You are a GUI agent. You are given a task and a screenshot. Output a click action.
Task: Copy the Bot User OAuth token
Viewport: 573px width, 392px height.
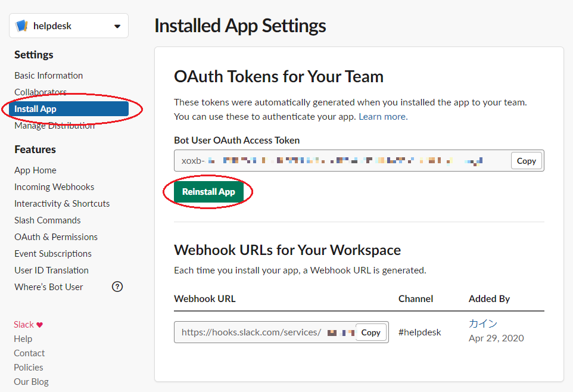tap(526, 161)
